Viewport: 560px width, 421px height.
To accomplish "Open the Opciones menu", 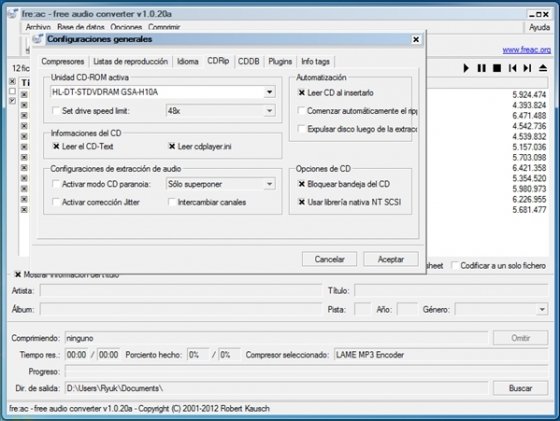I will click(126, 27).
